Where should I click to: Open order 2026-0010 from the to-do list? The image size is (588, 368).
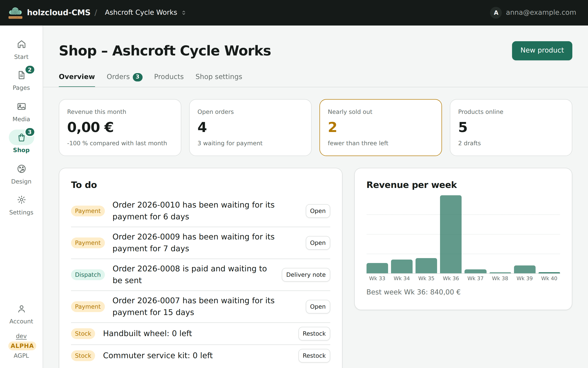click(x=318, y=211)
